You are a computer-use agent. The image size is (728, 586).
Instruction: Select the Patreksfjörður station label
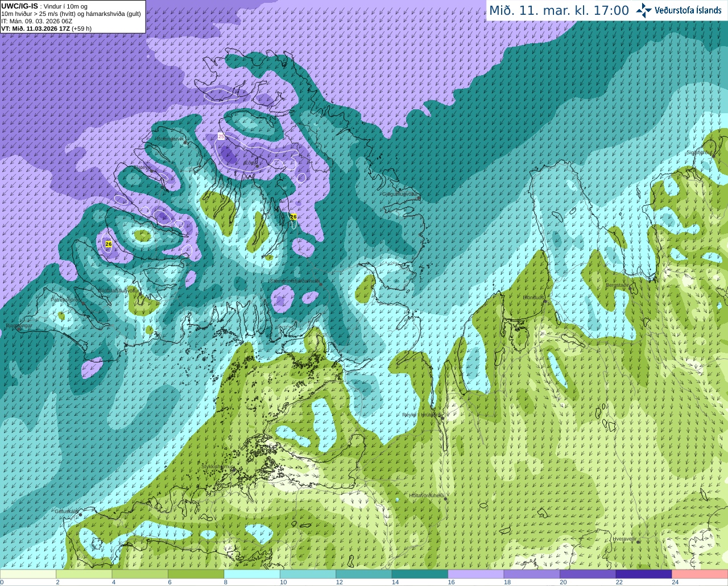65,299
